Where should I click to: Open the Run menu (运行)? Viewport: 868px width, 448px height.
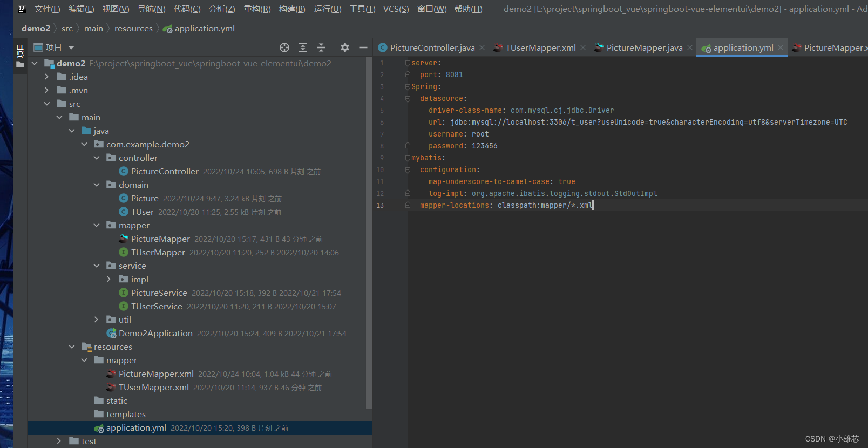(328, 9)
